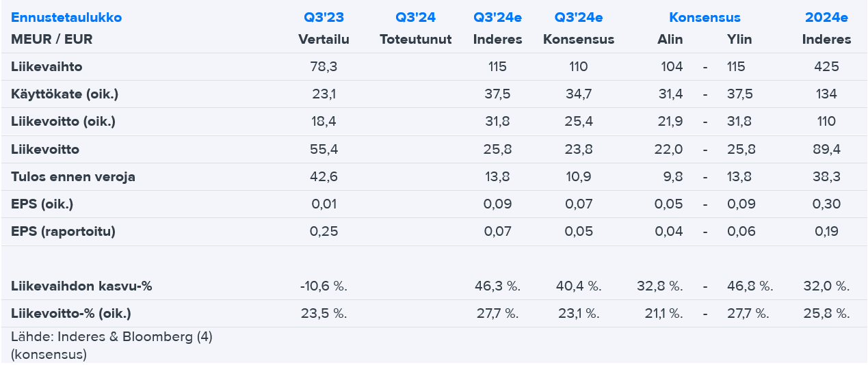The width and height of the screenshot is (868, 365).
Task: Select the Liikevaihto row label
Action: (47, 67)
